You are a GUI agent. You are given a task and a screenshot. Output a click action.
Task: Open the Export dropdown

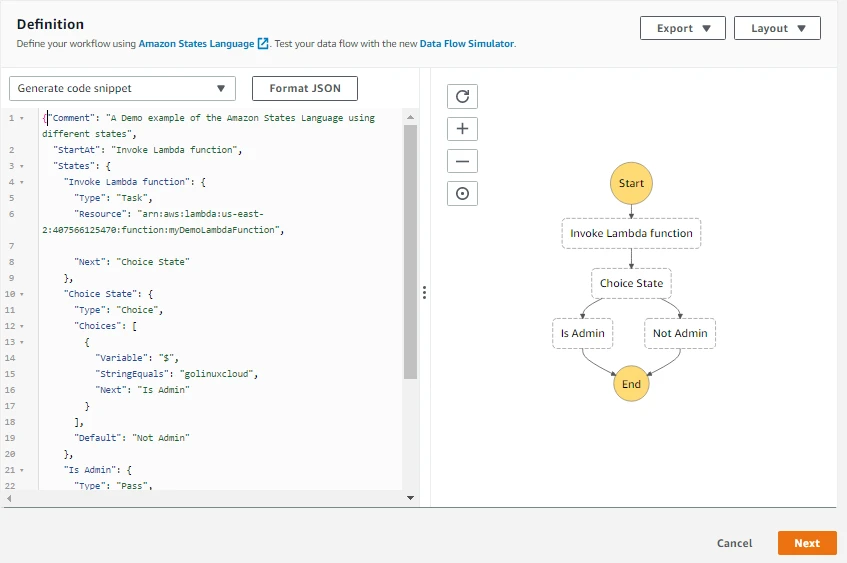[x=683, y=28]
